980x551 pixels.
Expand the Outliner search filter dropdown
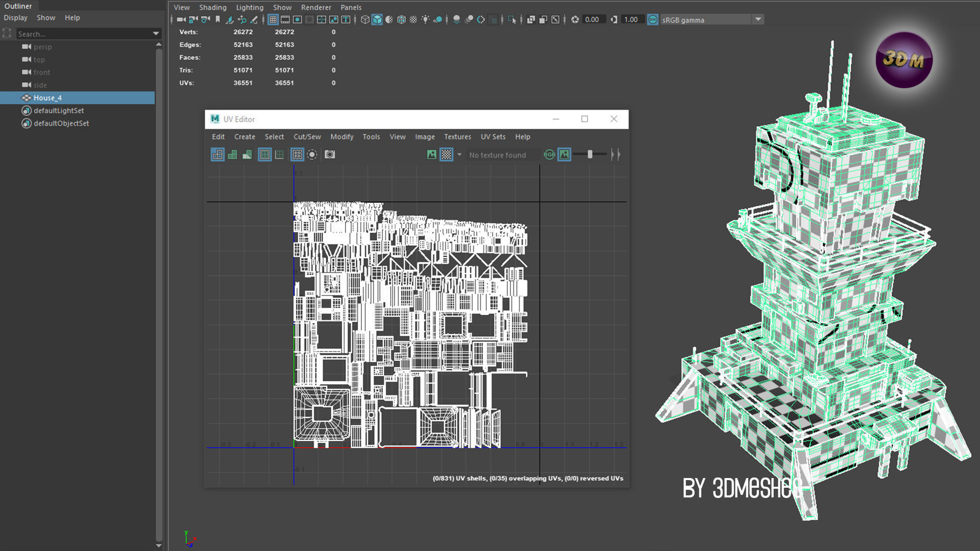[156, 34]
